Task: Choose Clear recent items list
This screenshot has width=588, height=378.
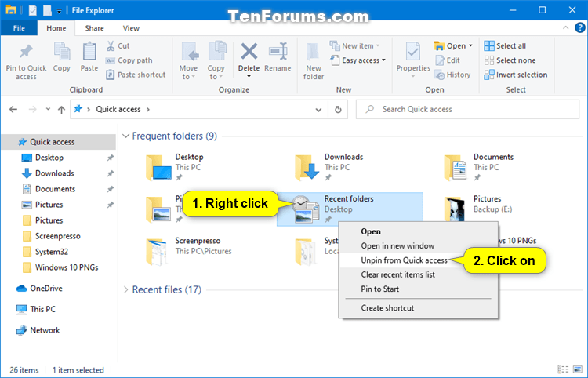Action: point(418,274)
